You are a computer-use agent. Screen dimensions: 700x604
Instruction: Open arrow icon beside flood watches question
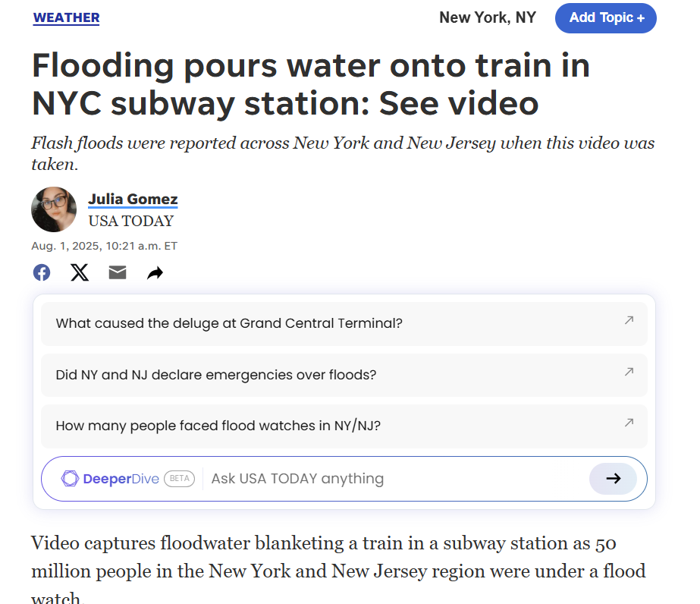click(629, 423)
